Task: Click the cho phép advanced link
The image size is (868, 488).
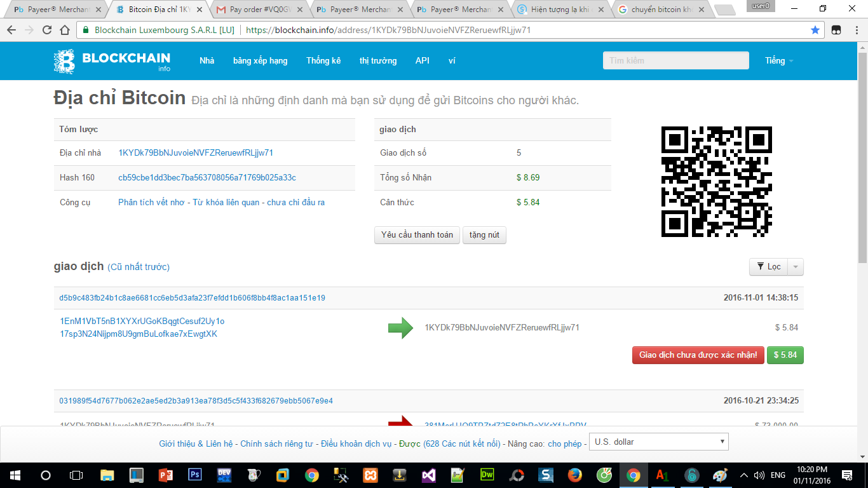Action: (565, 444)
